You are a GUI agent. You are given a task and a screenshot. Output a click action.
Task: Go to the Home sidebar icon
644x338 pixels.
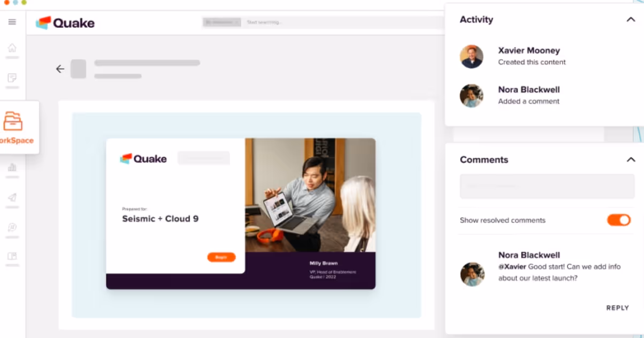coord(12,48)
